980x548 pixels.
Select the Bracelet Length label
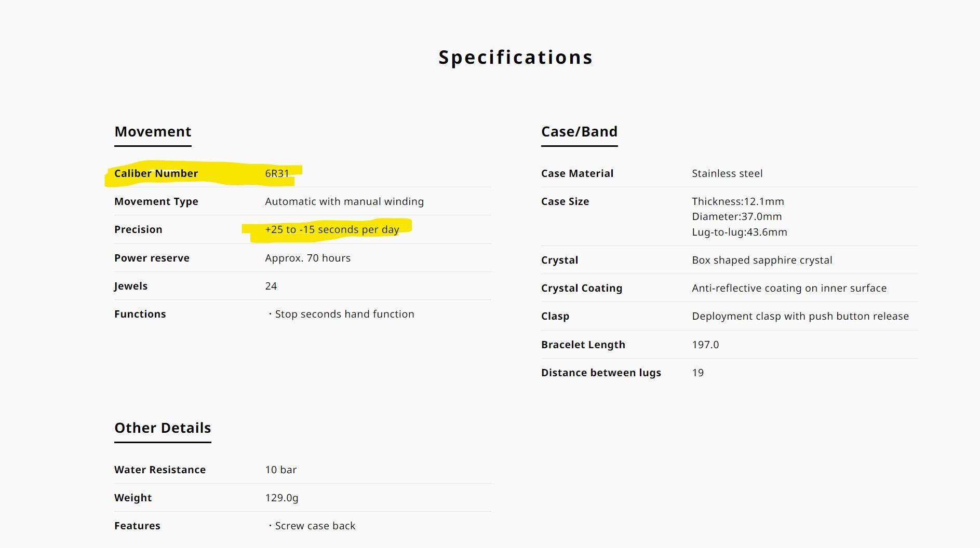coord(583,345)
